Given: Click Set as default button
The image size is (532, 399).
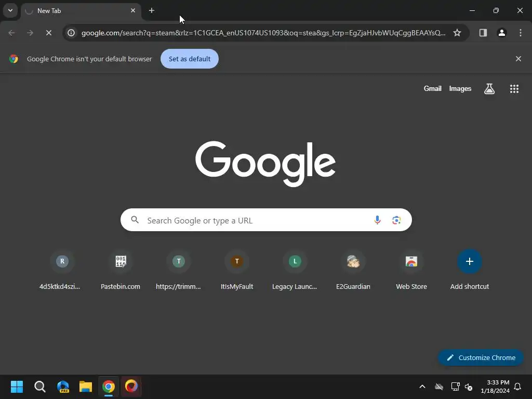Looking at the screenshot, I should coord(189,59).
